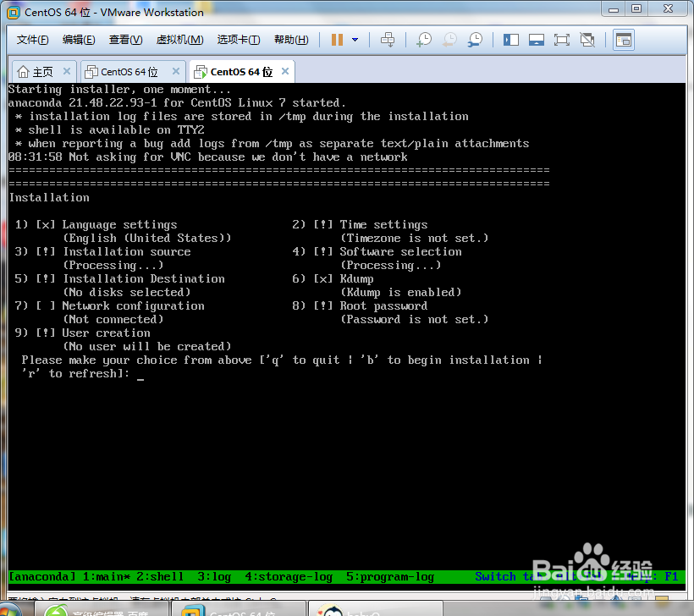Toggle the library sidebar view icon
694x616 pixels.
click(510, 41)
